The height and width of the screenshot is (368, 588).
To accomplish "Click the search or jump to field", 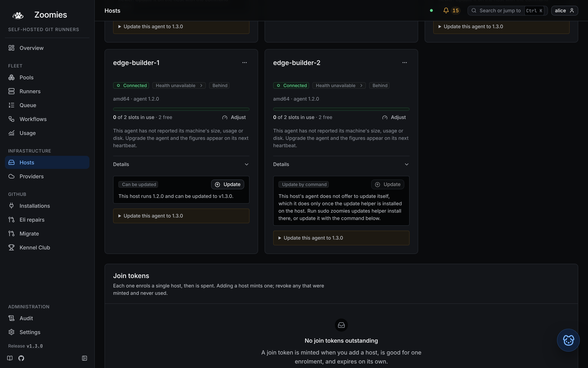I will (507, 10).
